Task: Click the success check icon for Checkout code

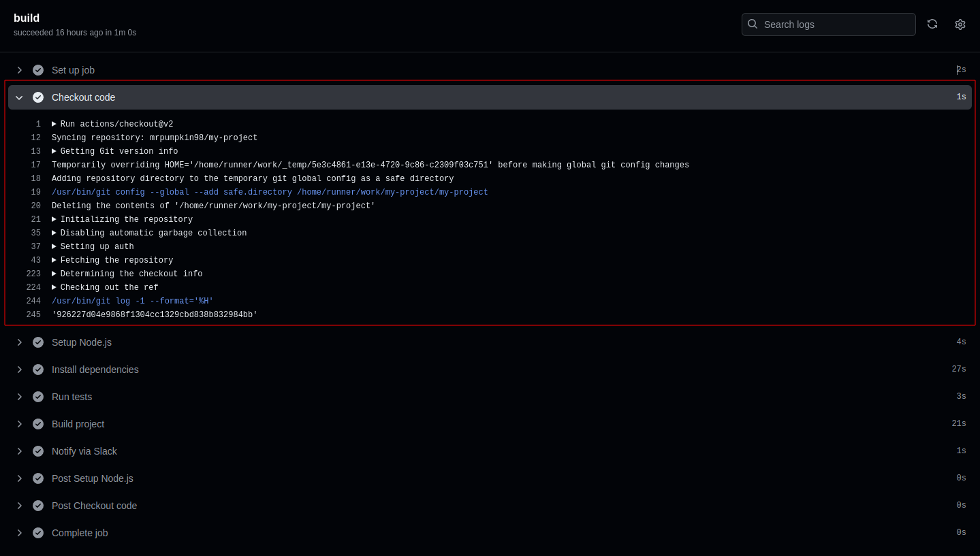Action: 38,97
